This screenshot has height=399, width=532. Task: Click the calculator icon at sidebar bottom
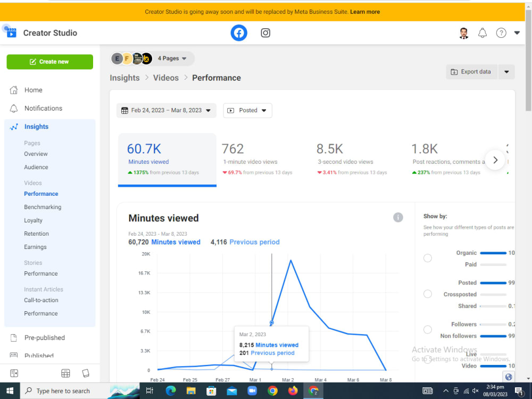pos(65,373)
